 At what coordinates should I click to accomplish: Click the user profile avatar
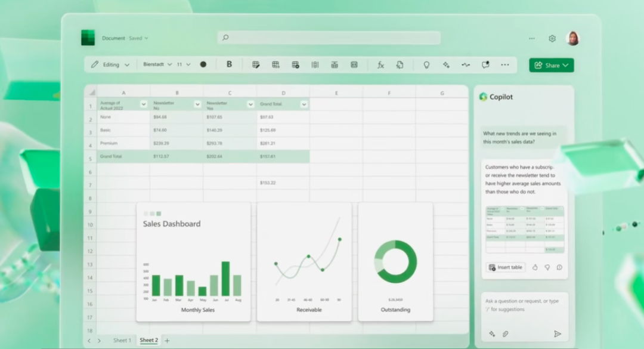click(x=572, y=38)
